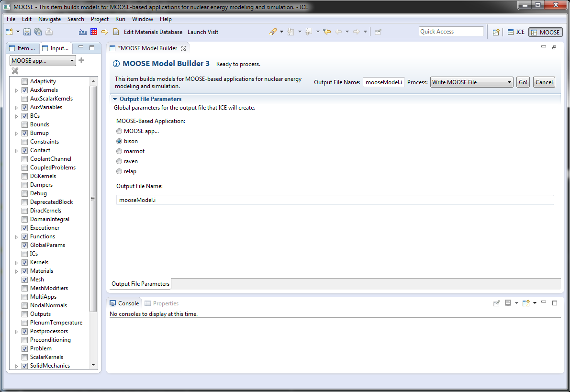Image resolution: width=570 pixels, height=392 pixels.
Task: Click the Output File Parameters bottom tab
Action: click(140, 284)
